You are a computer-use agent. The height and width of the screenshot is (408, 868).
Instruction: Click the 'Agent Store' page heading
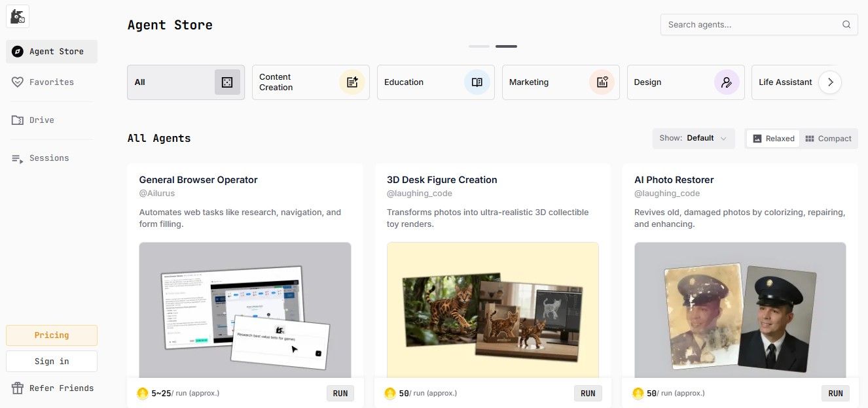(x=170, y=25)
